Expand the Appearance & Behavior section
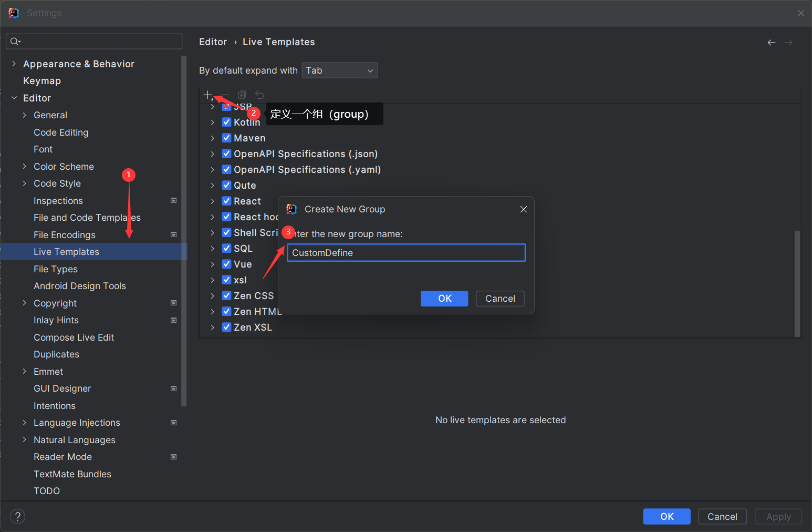 click(14, 64)
